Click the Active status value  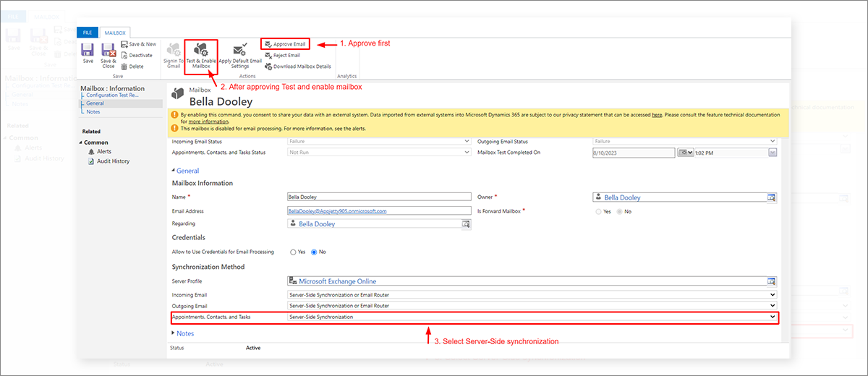253,348
